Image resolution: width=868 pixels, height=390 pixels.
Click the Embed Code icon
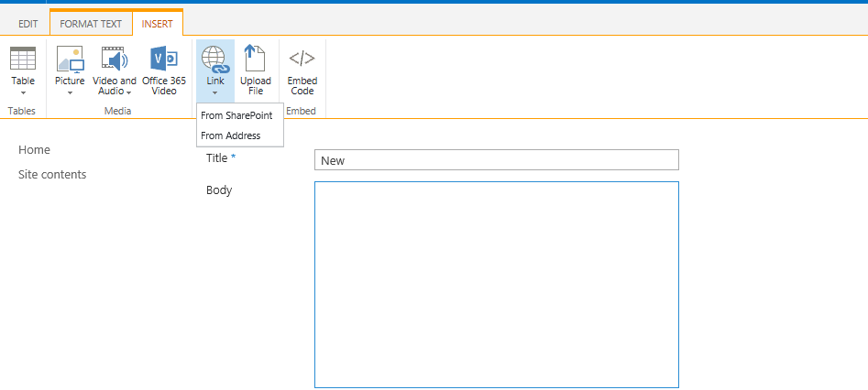tap(302, 58)
